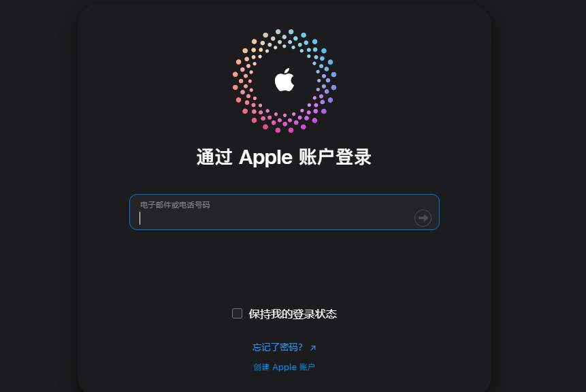Click the circular continue arrow in the email field

point(423,218)
